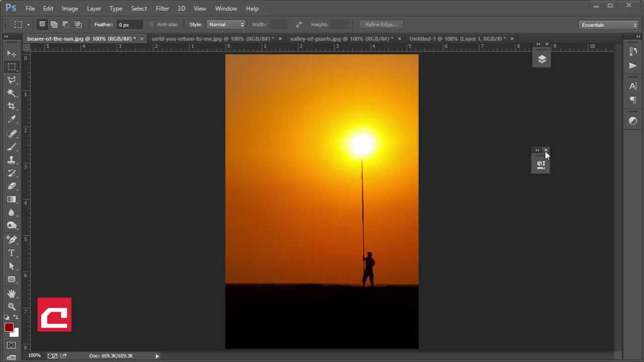Select the Crop tool
644x362 pixels.
(12, 106)
